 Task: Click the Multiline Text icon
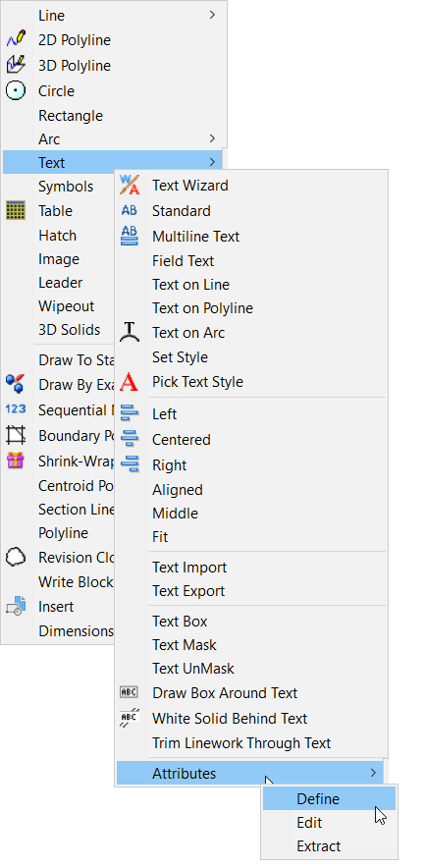point(130,236)
